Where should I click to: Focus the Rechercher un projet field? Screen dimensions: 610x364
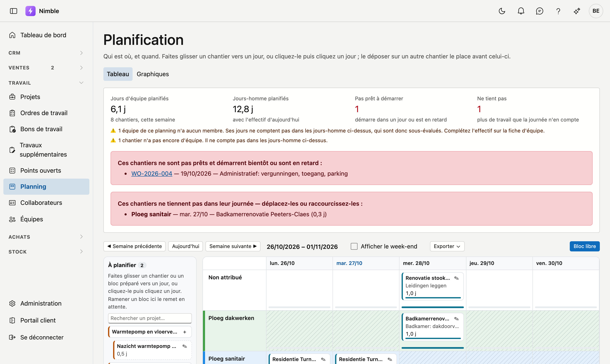150,318
